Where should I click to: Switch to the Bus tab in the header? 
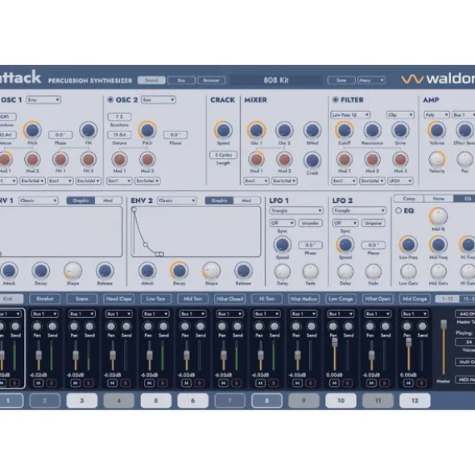click(181, 81)
